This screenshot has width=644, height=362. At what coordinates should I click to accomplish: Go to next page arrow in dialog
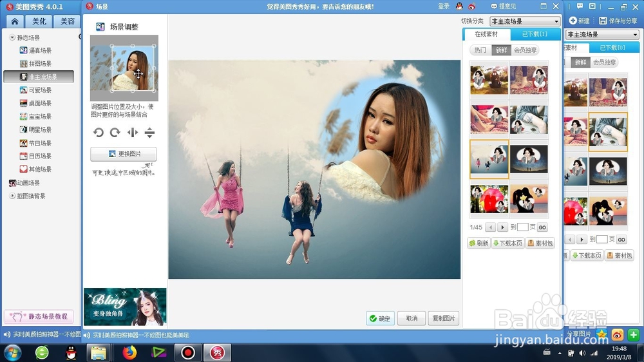point(503,227)
